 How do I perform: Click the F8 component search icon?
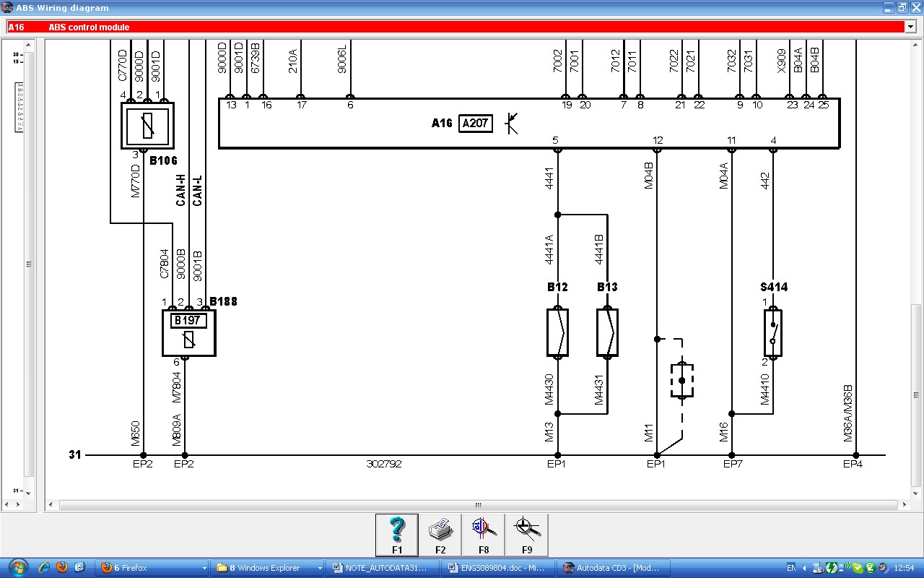[x=483, y=535]
